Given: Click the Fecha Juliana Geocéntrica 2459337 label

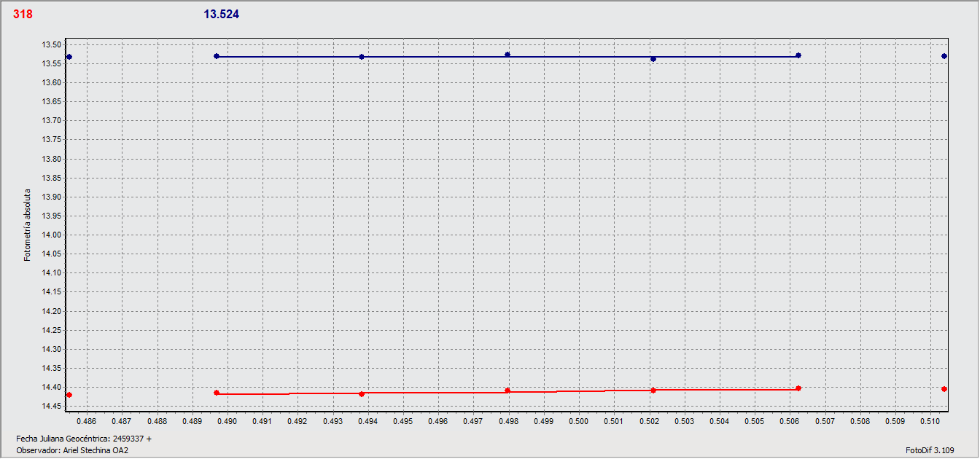Looking at the screenshot, I should coord(82,439).
